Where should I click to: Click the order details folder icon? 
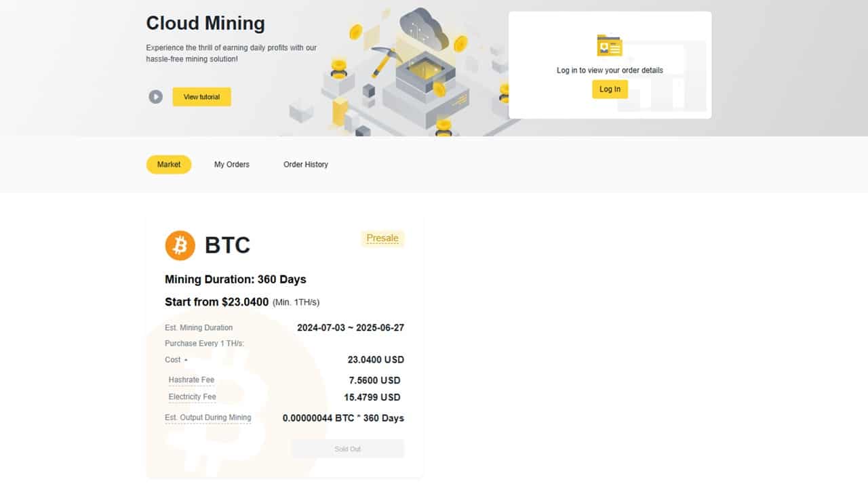pos(609,46)
